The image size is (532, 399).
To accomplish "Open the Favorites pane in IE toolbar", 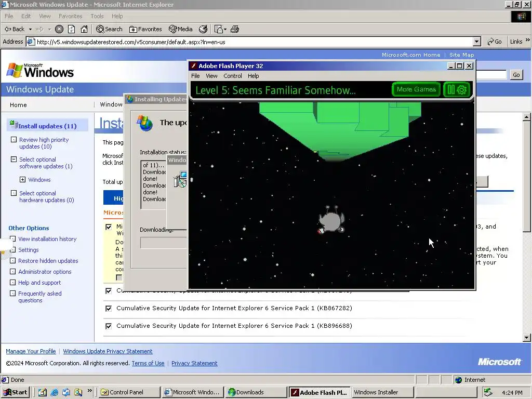I will (145, 29).
